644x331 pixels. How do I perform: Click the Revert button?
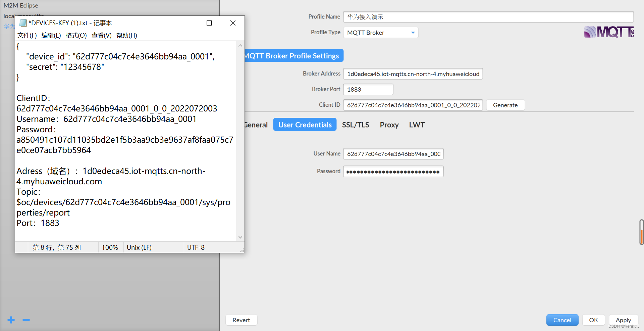[x=241, y=320]
